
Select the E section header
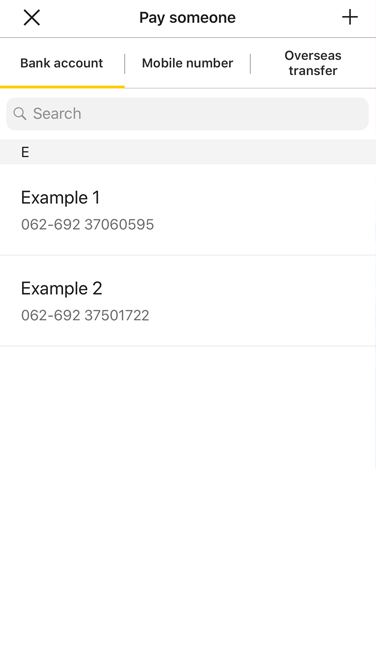coord(188,152)
